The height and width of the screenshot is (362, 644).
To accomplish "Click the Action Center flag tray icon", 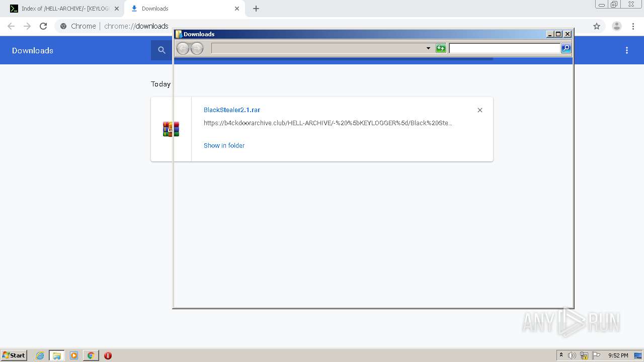I will pyautogui.click(x=596, y=355).
